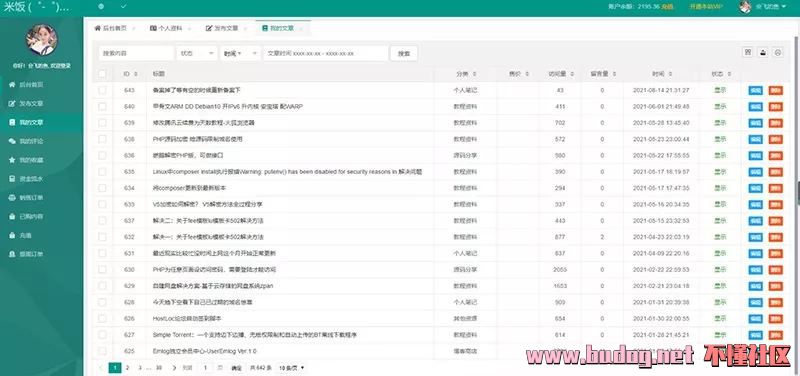The width and height of the screenshot is (800, 376).
Task: Click the small user avatar in top bar
Action: (x=745, y=7)
